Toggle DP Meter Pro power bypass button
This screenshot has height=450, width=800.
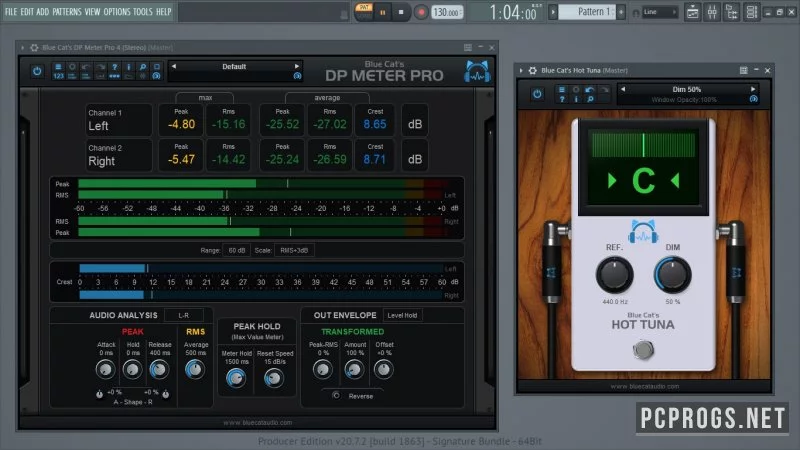click(x=37, y=71)
